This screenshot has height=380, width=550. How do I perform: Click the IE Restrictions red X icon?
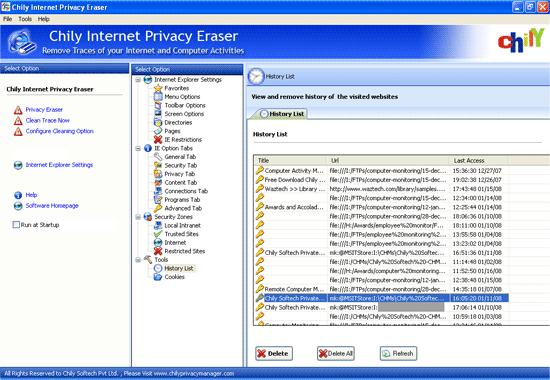[x=158, y=140]
